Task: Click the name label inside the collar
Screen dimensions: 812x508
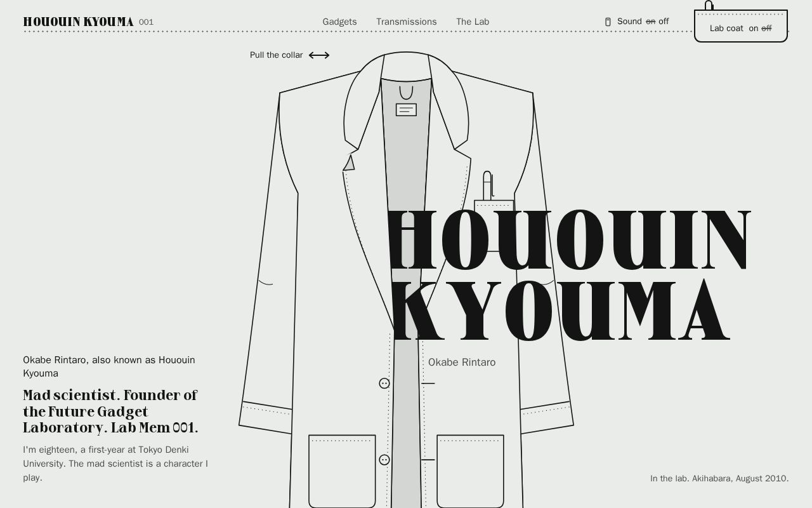Action: tap(406, 110)
